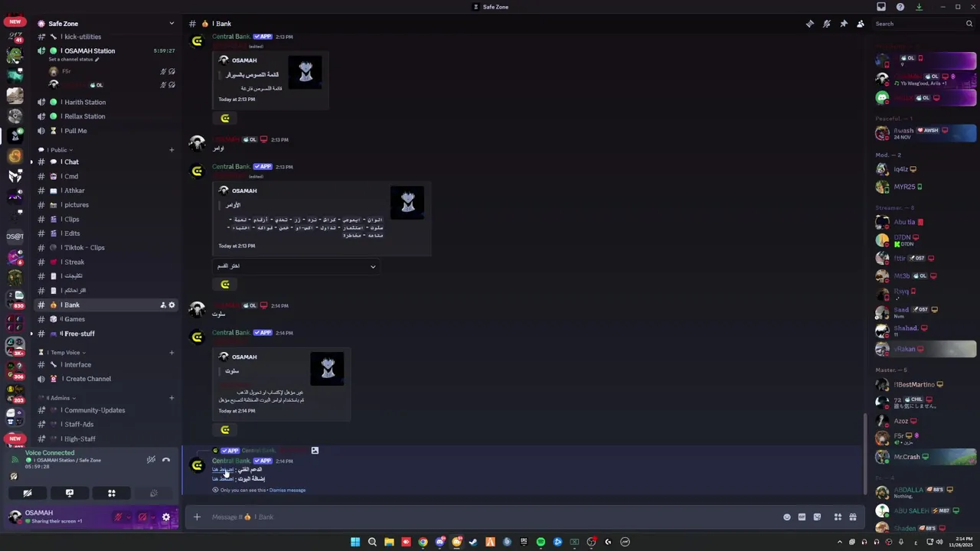Viewport: 980px width, 551px height.
Task: Open the Safe Zone server dropdown
Action: [x=171, y=24]
